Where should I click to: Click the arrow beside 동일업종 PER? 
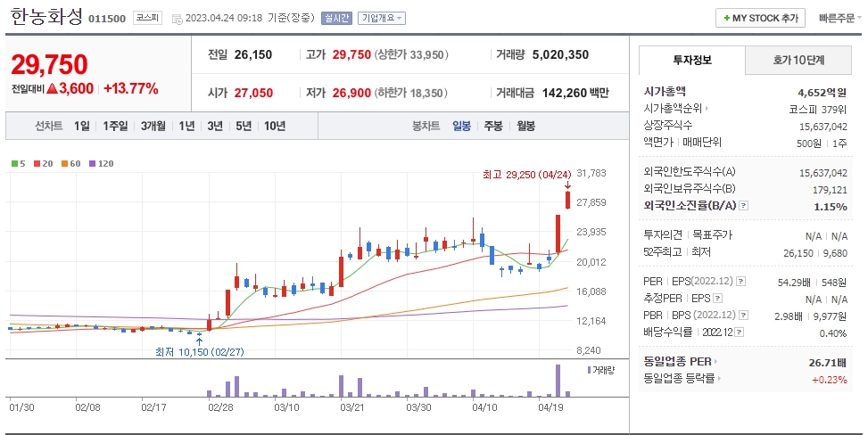(715, 362)
